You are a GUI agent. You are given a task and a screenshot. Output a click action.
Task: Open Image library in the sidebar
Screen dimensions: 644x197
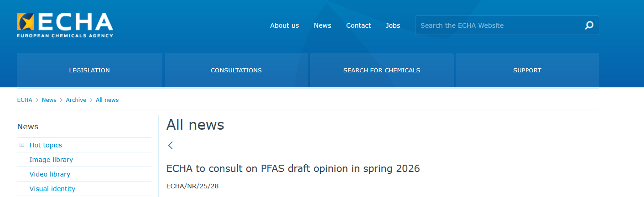click(51, 160)
